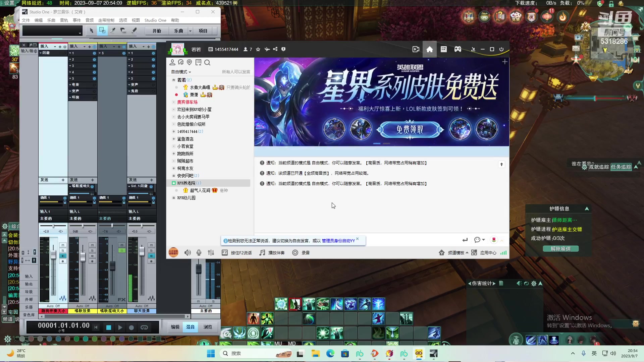Select the paint brush tool in Studio One
644x362 pixels.
coord(134,31)
